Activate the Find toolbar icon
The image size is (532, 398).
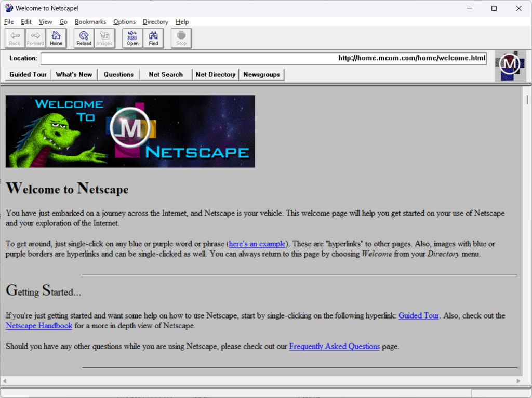(153, 38)
